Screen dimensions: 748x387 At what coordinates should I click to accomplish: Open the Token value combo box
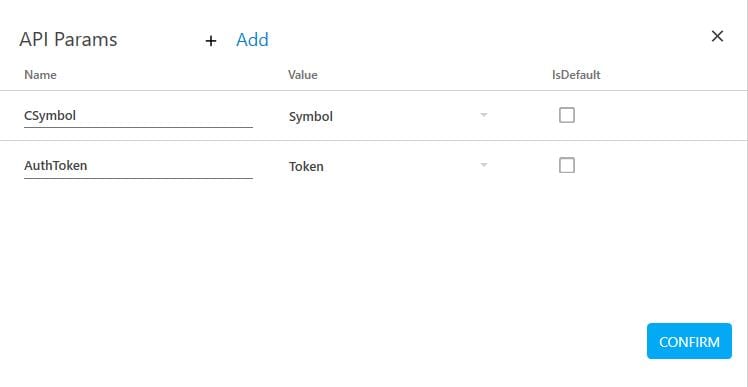pos(389,166)
